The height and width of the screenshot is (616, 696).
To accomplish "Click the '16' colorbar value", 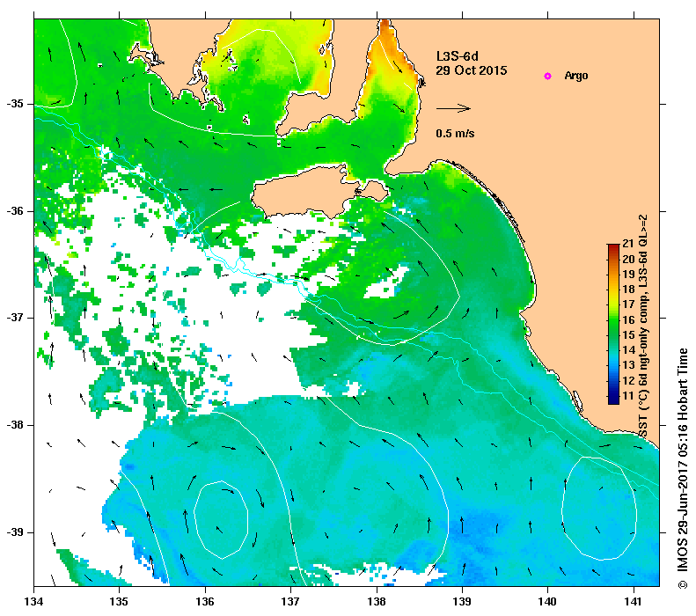I will coord(628,319).
